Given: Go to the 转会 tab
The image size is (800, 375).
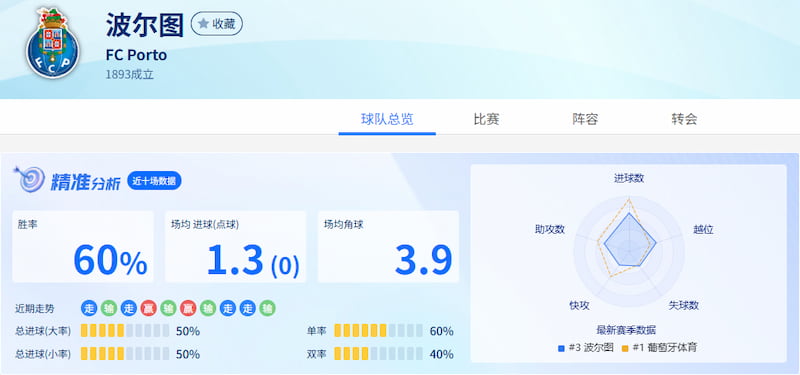Looking at the screenshot, I should 684,119.
